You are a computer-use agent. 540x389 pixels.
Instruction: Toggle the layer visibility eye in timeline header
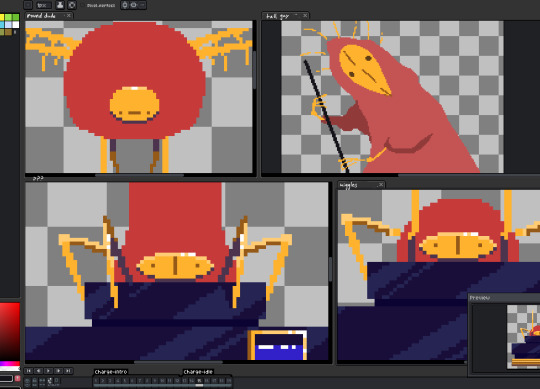tap(27, 381)
